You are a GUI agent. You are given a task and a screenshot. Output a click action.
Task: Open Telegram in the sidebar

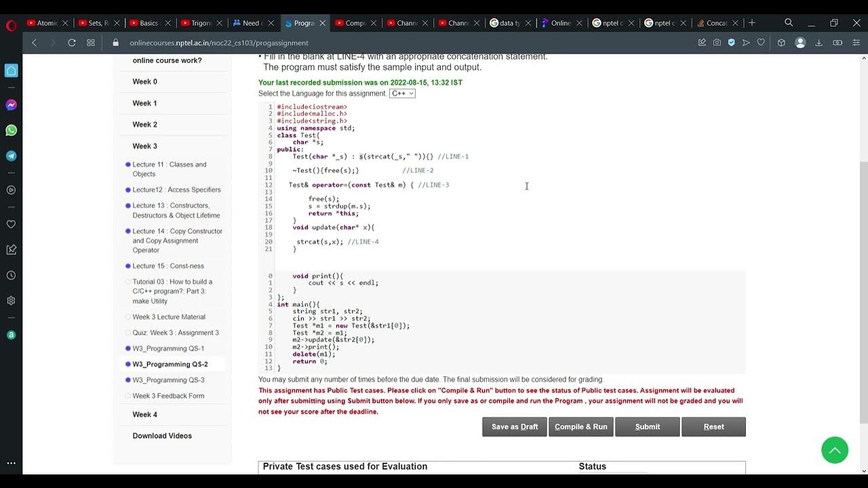tap(12, 155)
